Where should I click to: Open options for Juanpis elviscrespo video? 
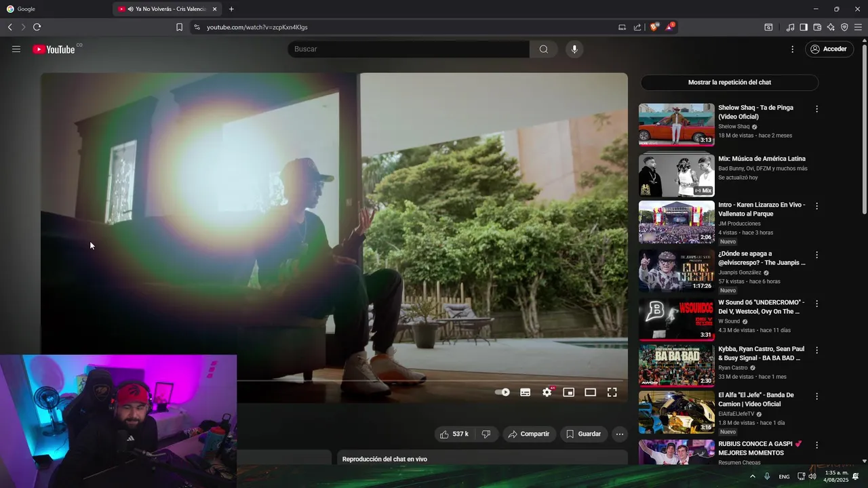click(816, 255)
